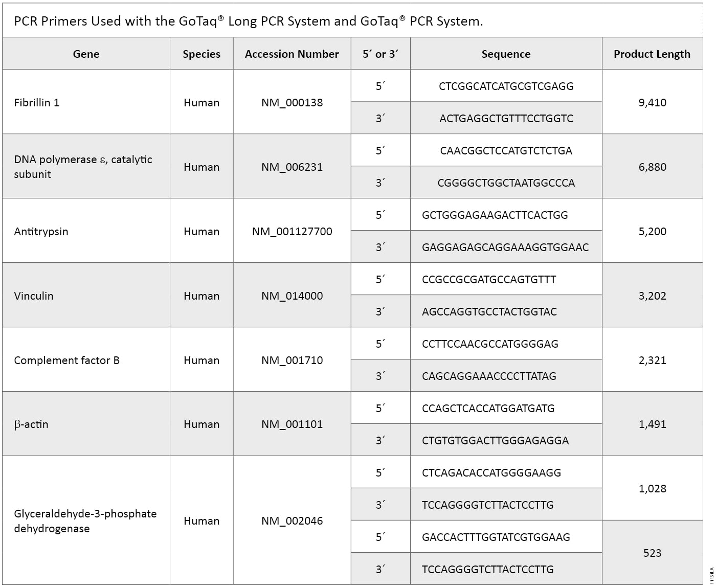This screenshot has width=716, height=588.
Task: Click the Species column header
Action: (x=202, y=54)
